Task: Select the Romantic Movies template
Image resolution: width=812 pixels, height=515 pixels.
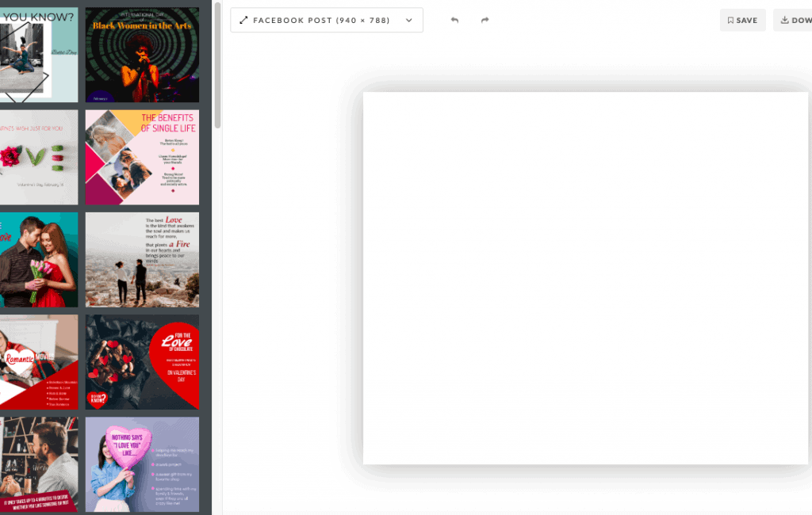Action: click(x=39, y=362)
